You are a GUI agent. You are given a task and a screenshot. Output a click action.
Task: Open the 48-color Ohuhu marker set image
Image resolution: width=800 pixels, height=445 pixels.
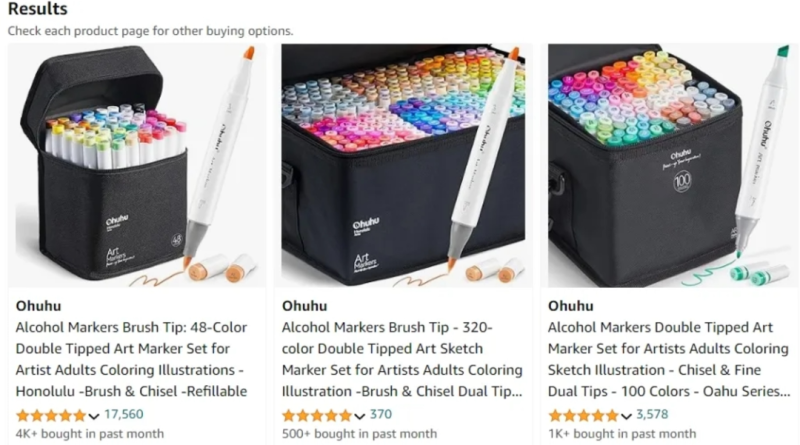point(137,165)
